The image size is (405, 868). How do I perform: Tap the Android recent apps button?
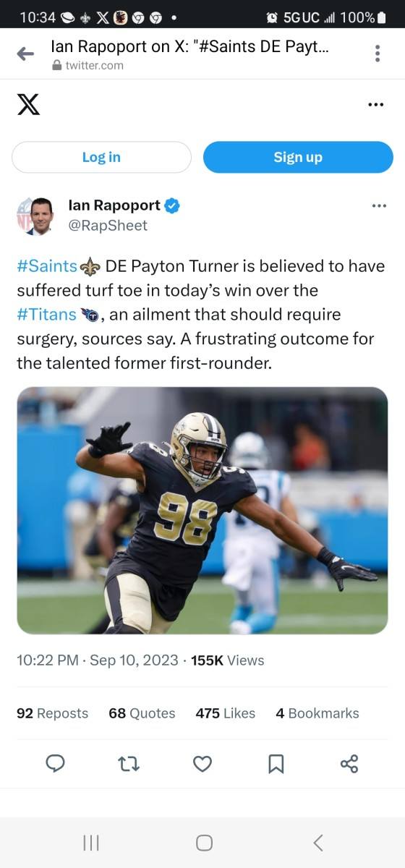[90, 843]
